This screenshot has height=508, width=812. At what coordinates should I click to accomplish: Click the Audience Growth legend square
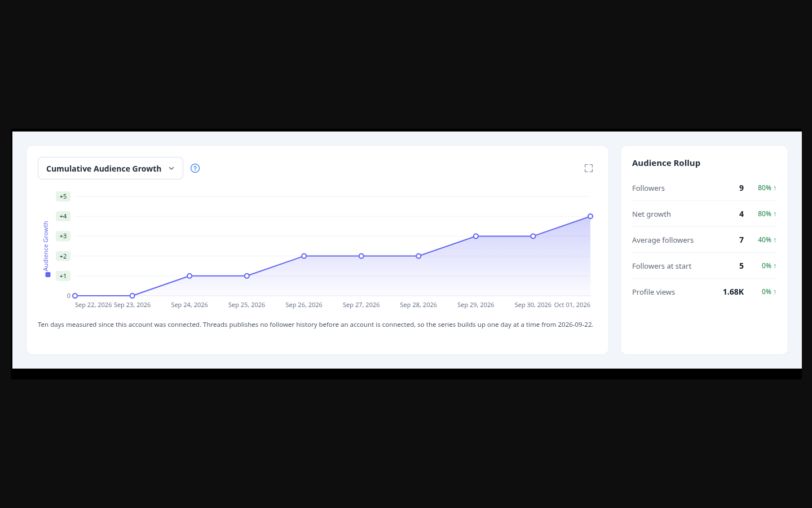48,275
